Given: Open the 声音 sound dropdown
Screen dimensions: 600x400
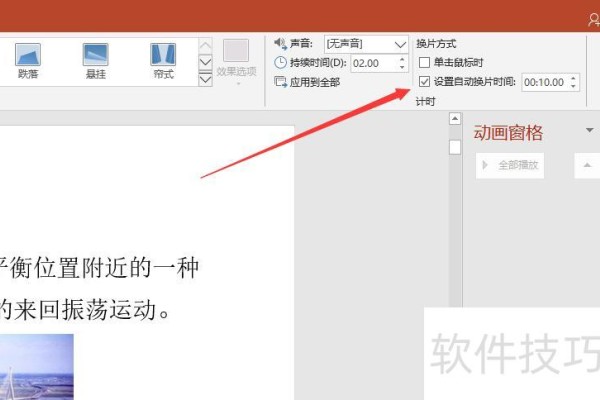Looking at the screenshot, I should click(400, 44).
